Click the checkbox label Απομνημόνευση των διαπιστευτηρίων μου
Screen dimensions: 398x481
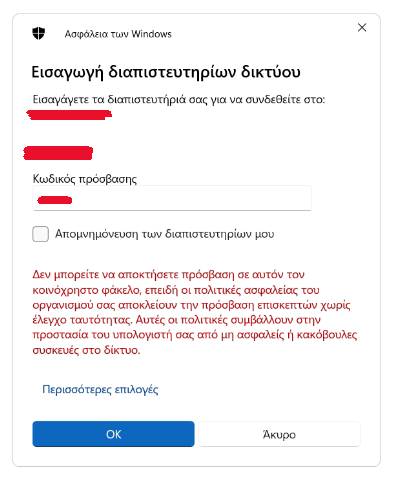tap(165, 234)
